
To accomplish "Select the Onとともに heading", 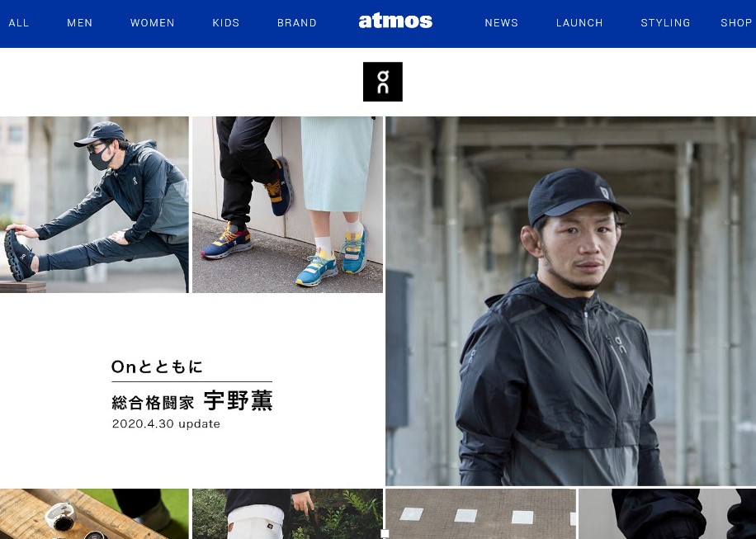I will click(x=157, y=366).
